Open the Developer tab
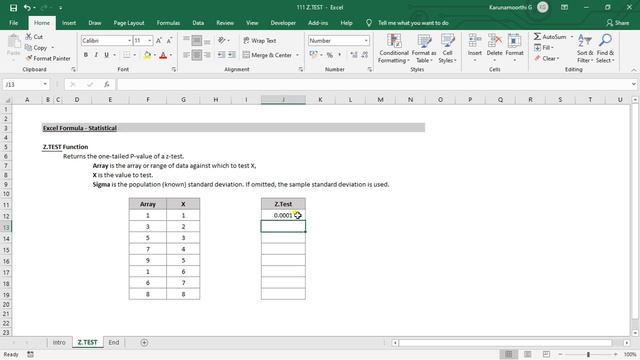640x360 pixels. (283, 23)
